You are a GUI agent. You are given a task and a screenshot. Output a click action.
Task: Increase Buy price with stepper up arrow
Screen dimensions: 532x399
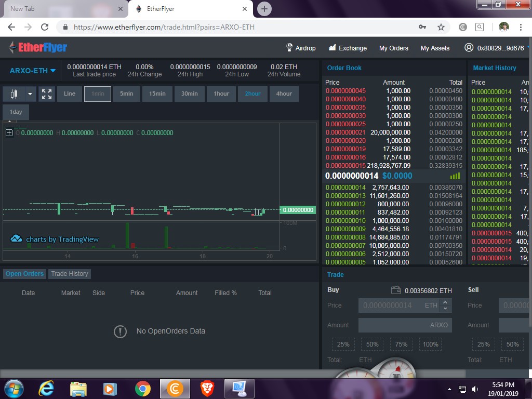[445, 302]
